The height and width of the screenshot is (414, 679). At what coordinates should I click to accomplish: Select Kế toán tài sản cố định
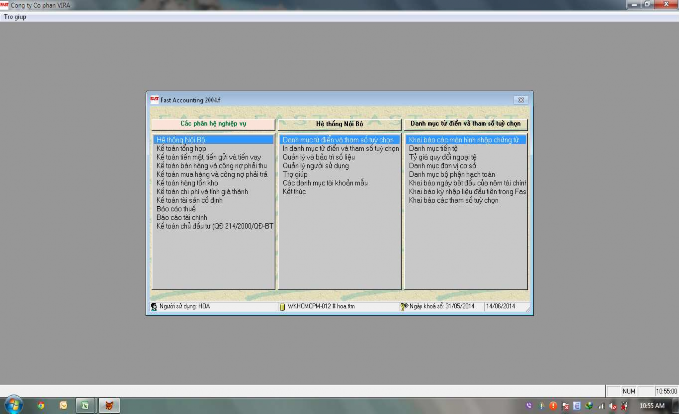(x=190, y=200)
